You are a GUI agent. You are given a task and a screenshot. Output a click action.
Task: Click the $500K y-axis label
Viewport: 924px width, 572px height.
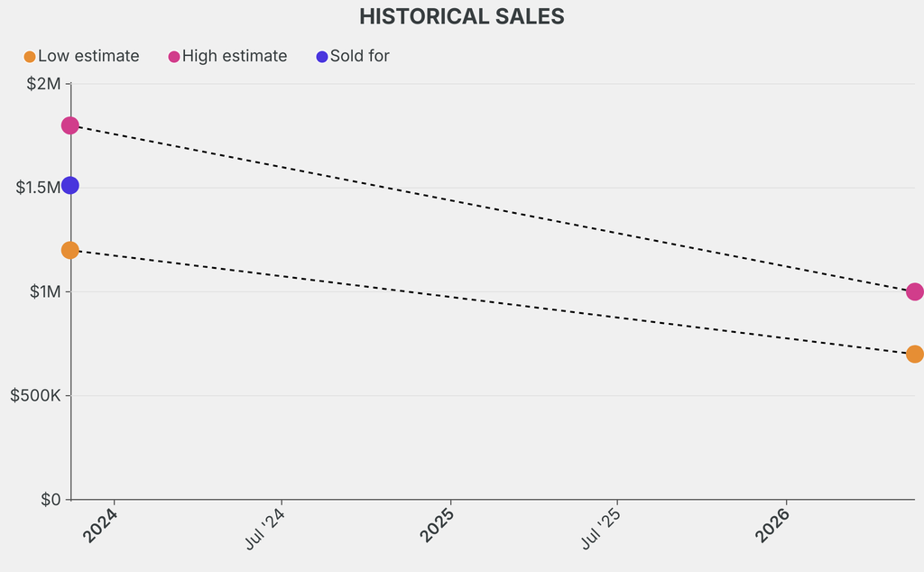[x=35, y=396]
